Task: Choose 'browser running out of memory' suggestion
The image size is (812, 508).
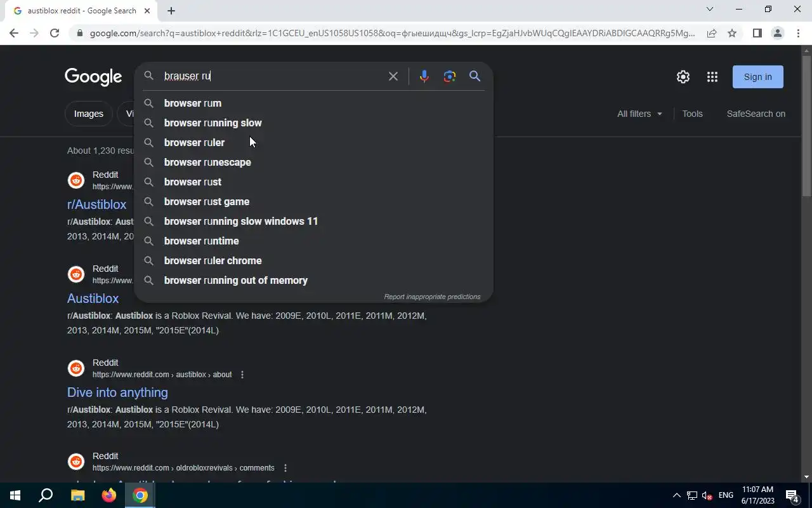Action: click(x=313, y=280)
